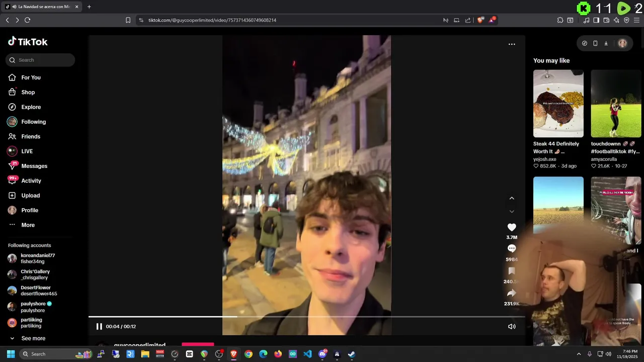Click yejosh.exe username link
Screen dimensions: 644x362
[545, 159]
